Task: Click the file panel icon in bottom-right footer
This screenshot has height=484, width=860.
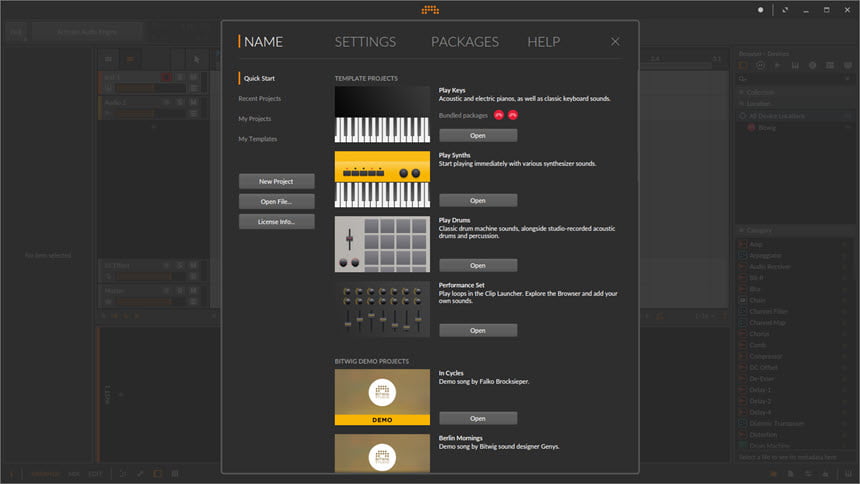Action: click(790, 474)
